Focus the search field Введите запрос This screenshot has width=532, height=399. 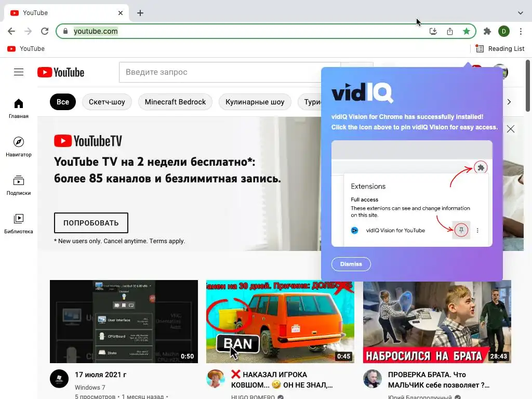pyautogui.click(x=230, y=72)
